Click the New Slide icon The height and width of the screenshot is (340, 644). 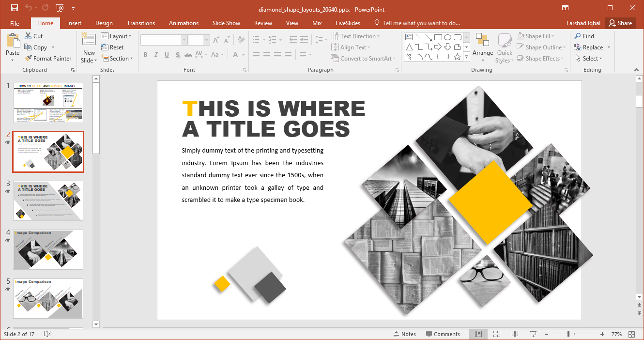pos(89,40)
